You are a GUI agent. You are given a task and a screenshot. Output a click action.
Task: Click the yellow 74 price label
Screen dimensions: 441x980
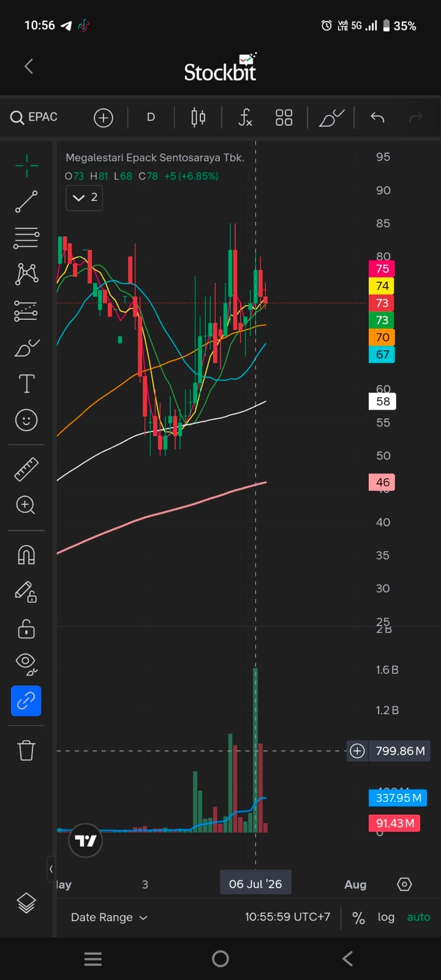pyautogui.click(x=382, y=286)
